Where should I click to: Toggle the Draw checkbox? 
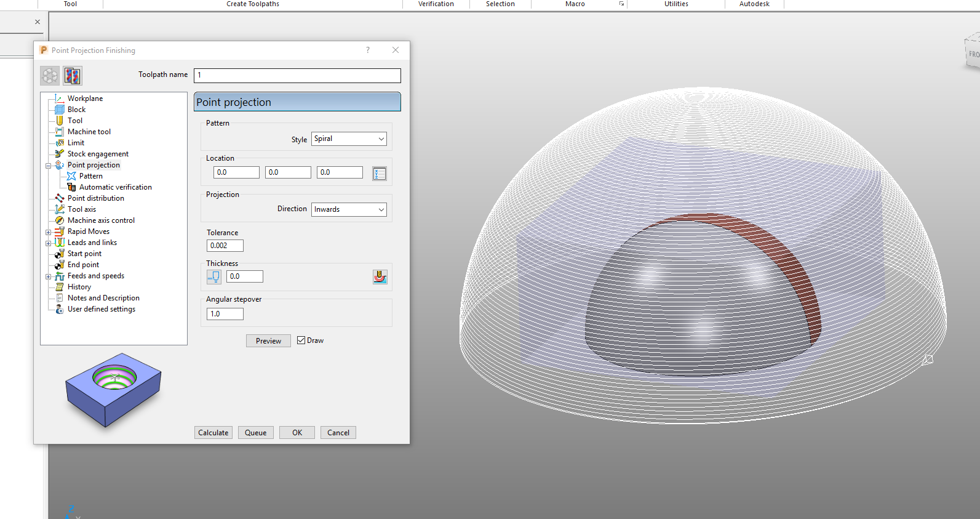point(301,340)
